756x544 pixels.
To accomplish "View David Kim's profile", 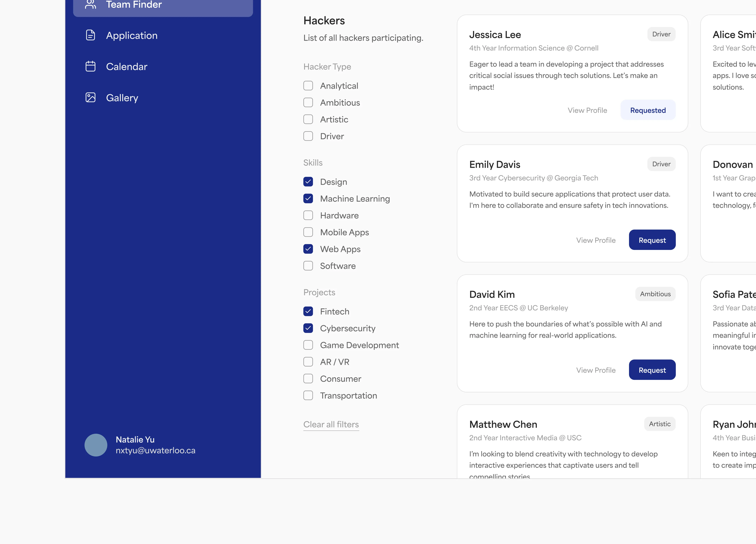I will coord(596,370).
